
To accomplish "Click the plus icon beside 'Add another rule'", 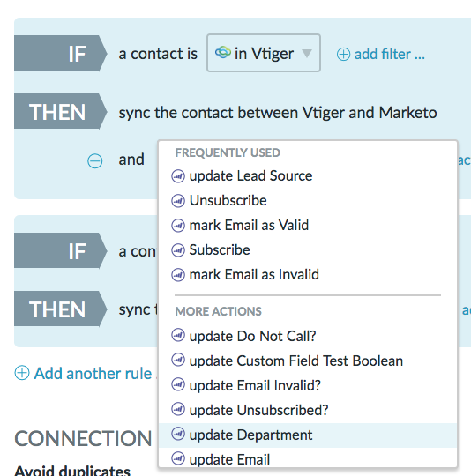I will 22,373.
